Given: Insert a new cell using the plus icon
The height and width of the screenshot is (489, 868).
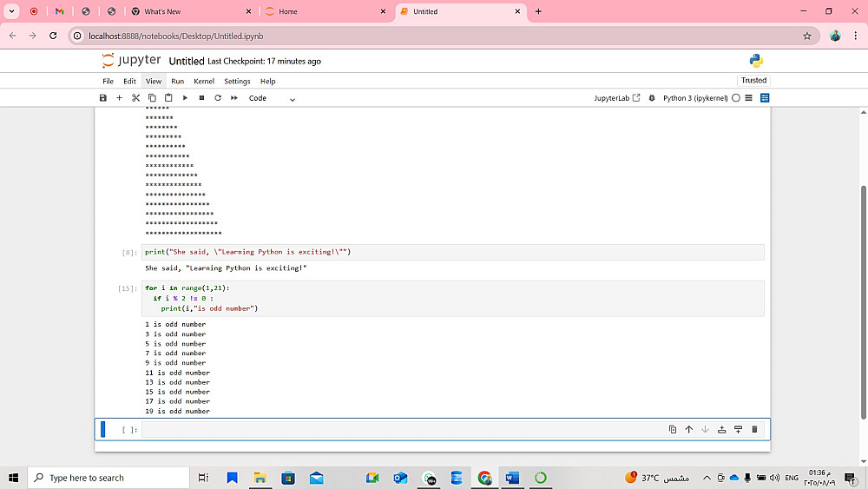Looking at the screenshot, I should click(119, 98).
